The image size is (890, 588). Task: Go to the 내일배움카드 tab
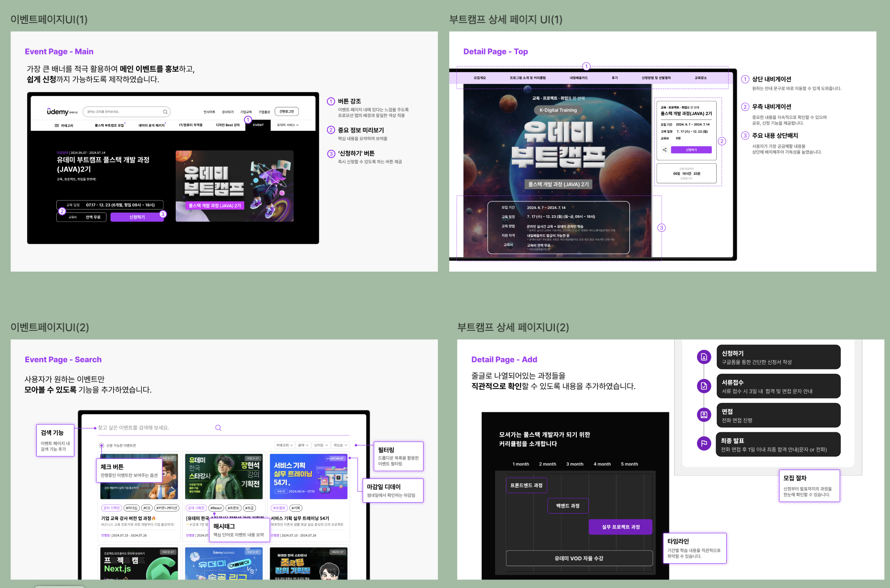tap(579, 78)
